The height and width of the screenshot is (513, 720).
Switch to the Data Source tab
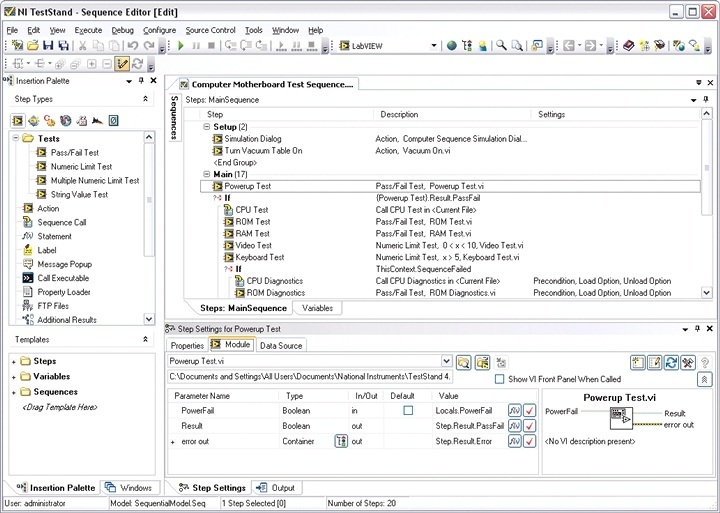[281, 346]
